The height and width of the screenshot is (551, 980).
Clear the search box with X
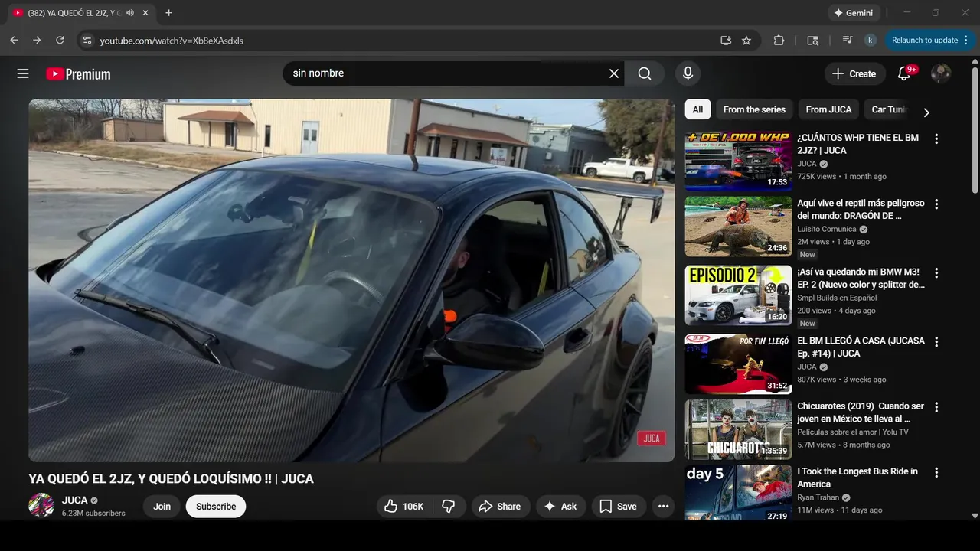614,73
